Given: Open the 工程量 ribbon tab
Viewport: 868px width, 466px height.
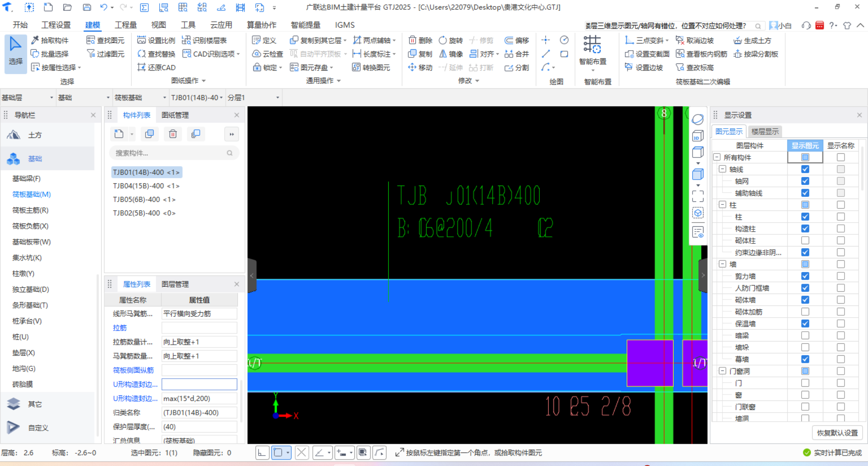Looking at the screenshot, I should click(x=126, y=25).
